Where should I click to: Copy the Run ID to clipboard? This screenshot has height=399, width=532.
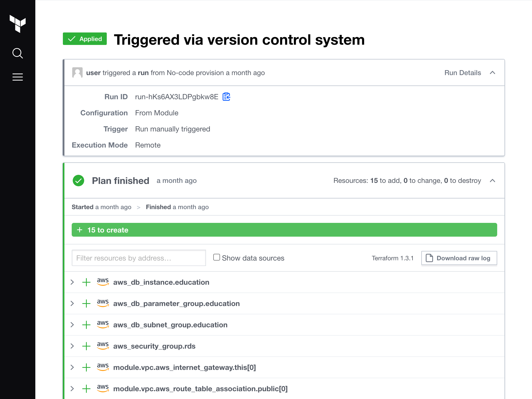[x=226, y=97]
